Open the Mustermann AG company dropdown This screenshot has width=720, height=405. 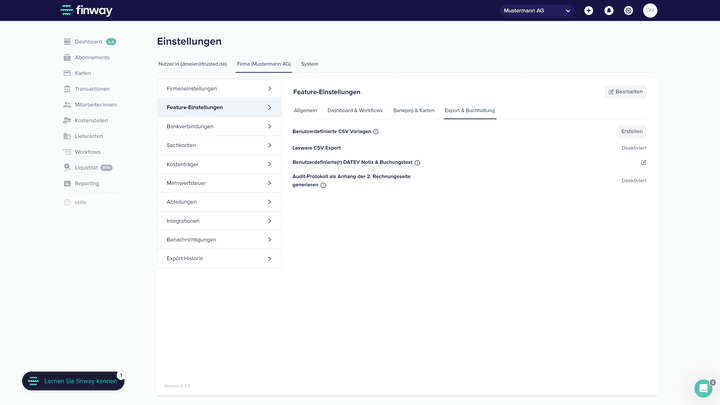tap(536, 11)
